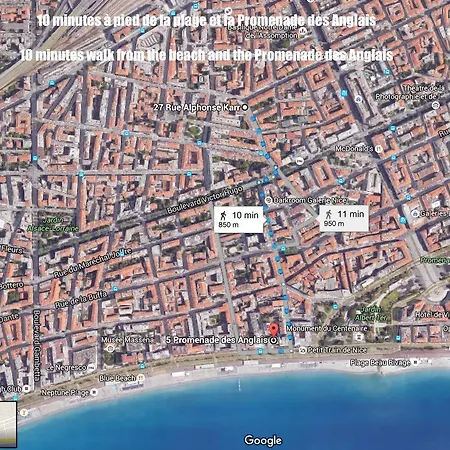The width and height of the screenshot is (450, 450).
Task: Click the Jardin Alsace-Lorraine park label
Action: 54,224
